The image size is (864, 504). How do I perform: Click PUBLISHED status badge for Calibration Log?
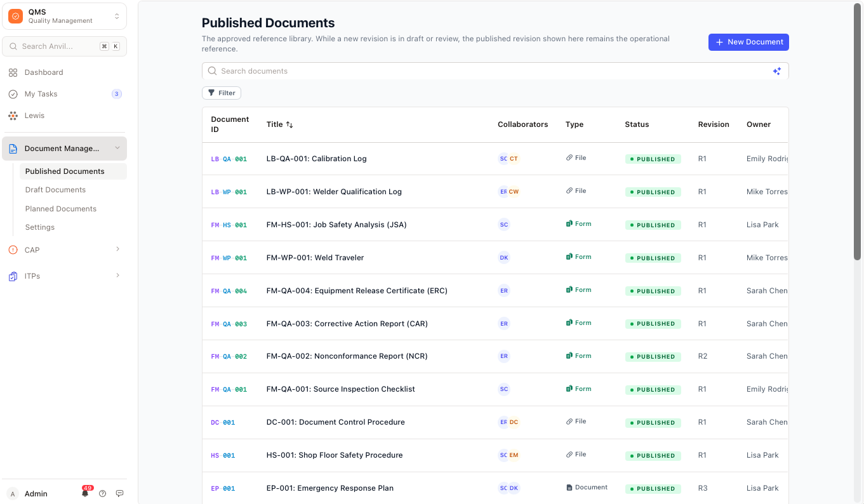click(x=653, y=159)
